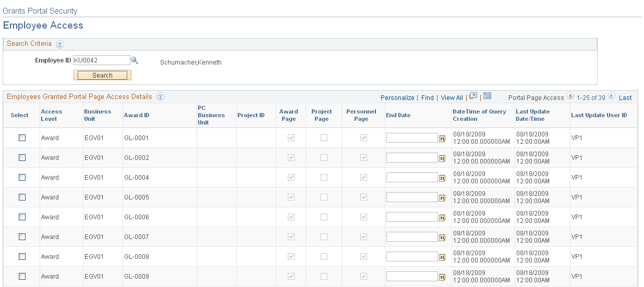Click the Search button
The image size is (644, 287).
(102, 76)
